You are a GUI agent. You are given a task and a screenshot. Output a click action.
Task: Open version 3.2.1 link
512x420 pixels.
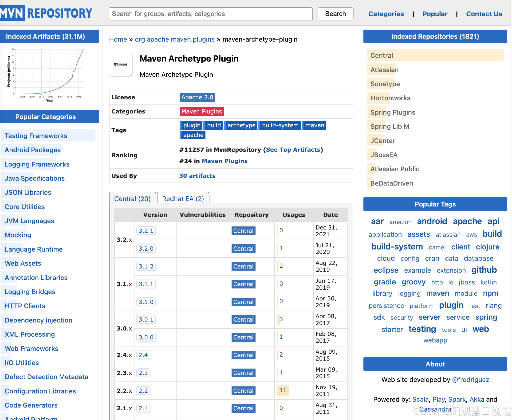[146, 231]
